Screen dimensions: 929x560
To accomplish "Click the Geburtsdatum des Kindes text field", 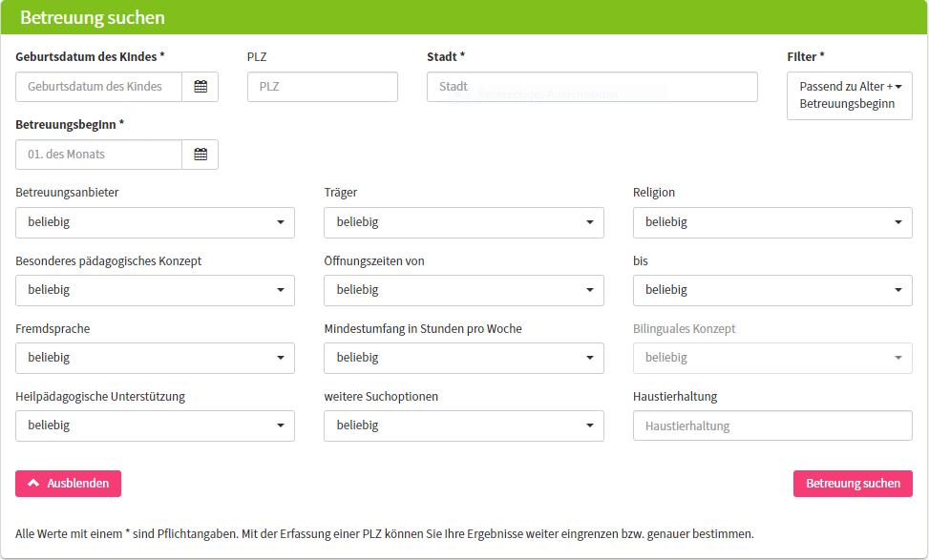I will point(98,87).
